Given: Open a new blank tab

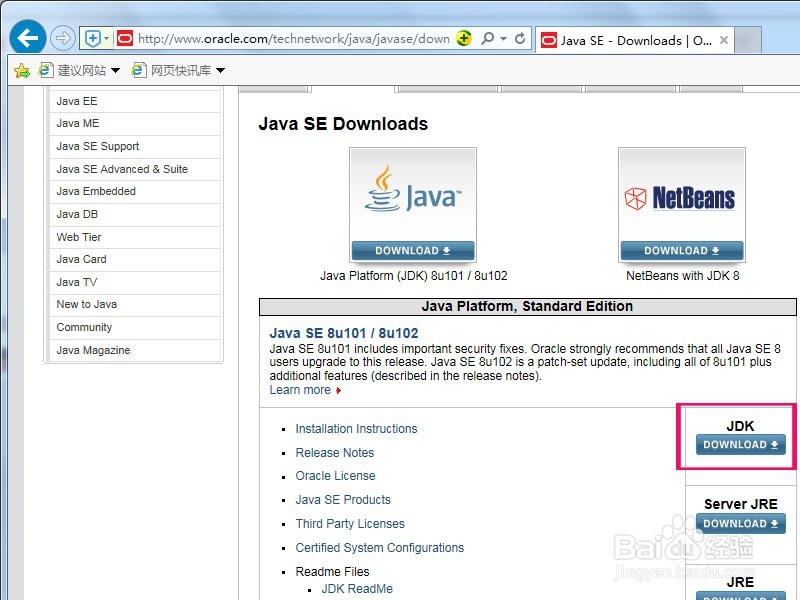Looking at the screenshot, I should pyautogui.click(x=748, y=40).
